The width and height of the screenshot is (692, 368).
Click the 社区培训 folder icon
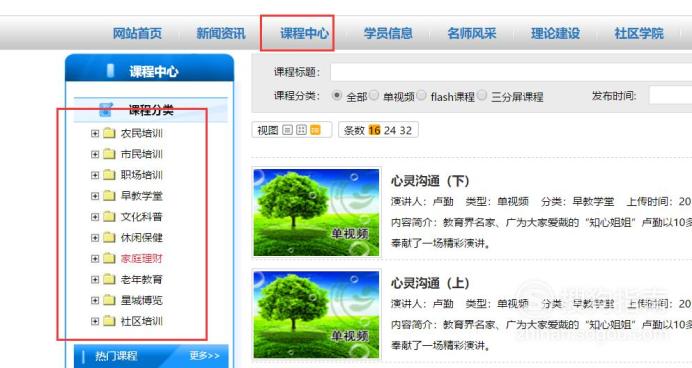coord(109,321)
